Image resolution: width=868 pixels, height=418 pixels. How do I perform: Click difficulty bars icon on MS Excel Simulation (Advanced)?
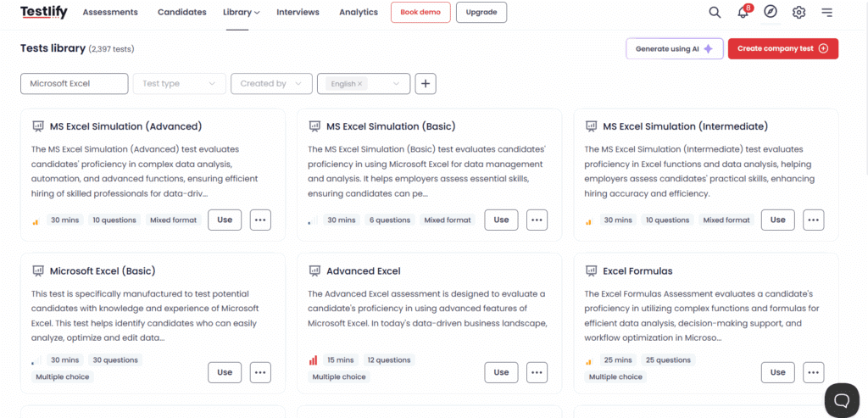(36, 221)
